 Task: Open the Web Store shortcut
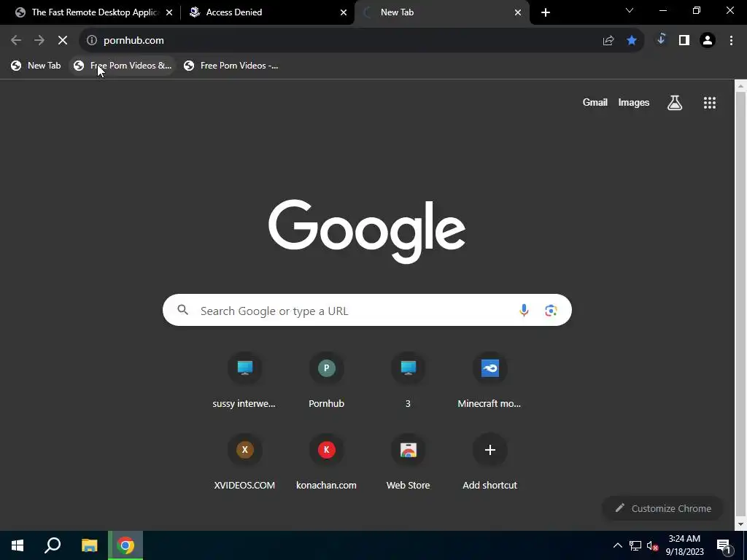click(x=408, y=462)
